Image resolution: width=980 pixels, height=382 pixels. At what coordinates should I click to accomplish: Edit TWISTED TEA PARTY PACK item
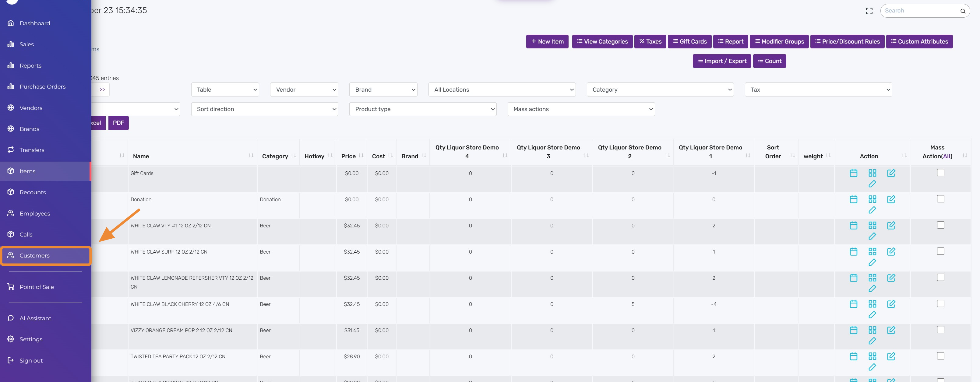pyautogui.click(x=891, y=356)
